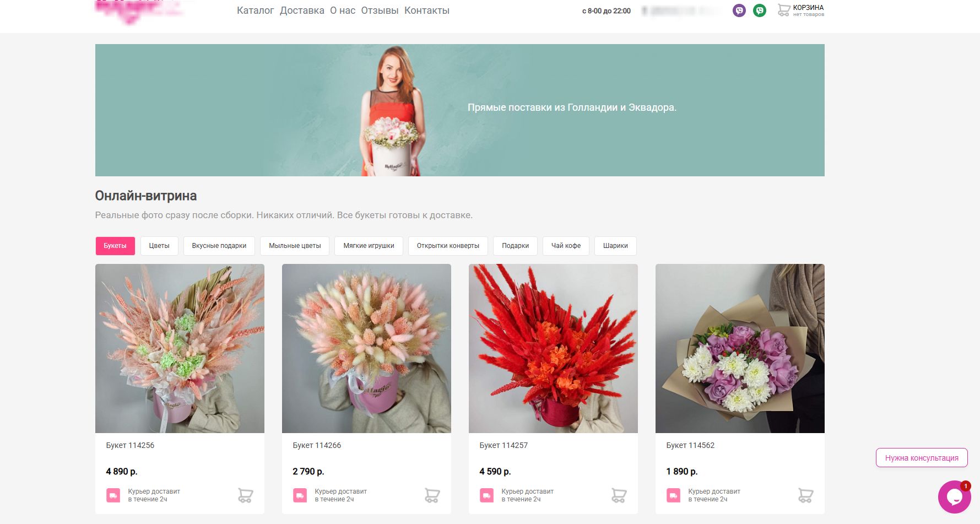Add Букет 114266 to cart
Image resolution: width=980 pixels, height=524 pixels.
pyautogui.click(x=432, y=495)
